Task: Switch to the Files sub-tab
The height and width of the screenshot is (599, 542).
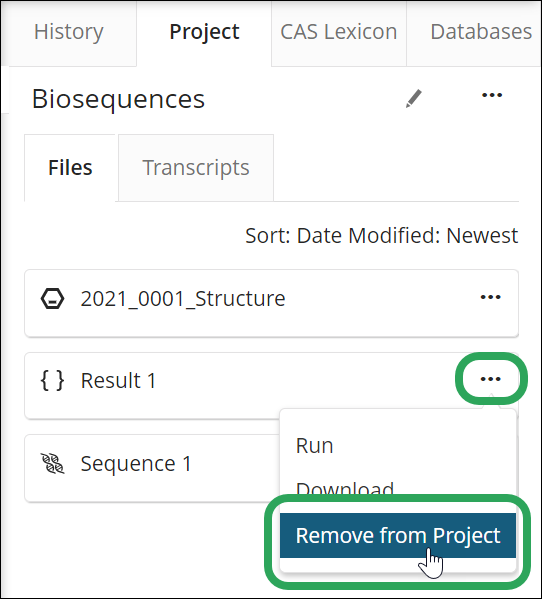Action: tap(70, 167)
